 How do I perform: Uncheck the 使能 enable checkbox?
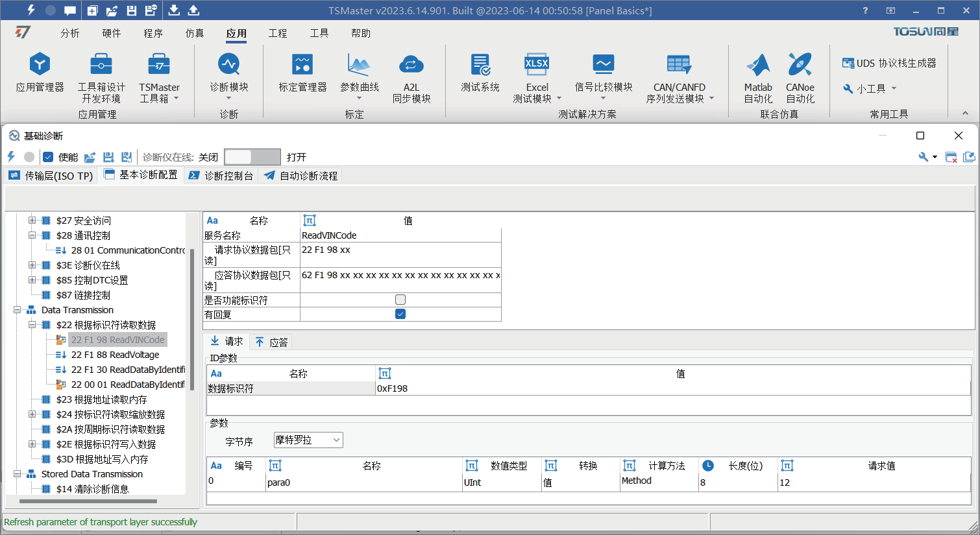48,157
